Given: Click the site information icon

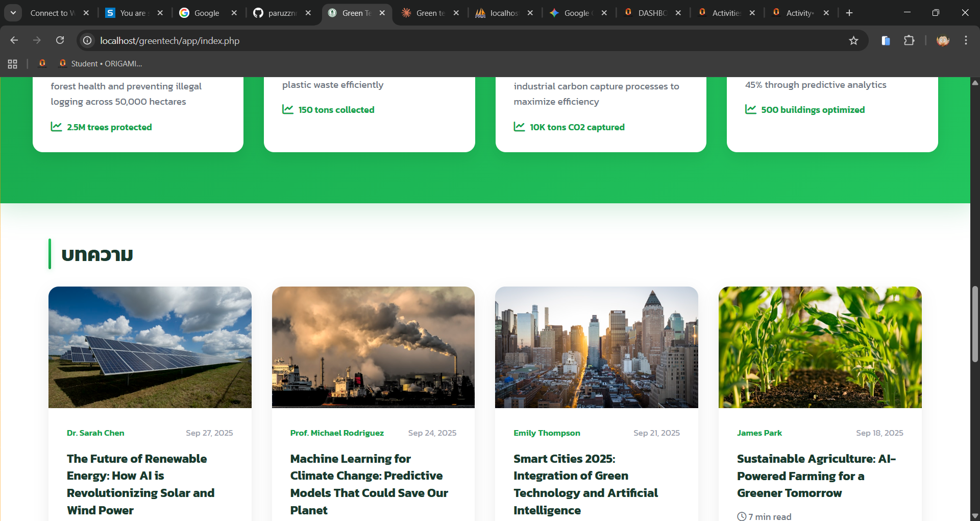Looking at the screenshot, I should click(x=88, y=40).
